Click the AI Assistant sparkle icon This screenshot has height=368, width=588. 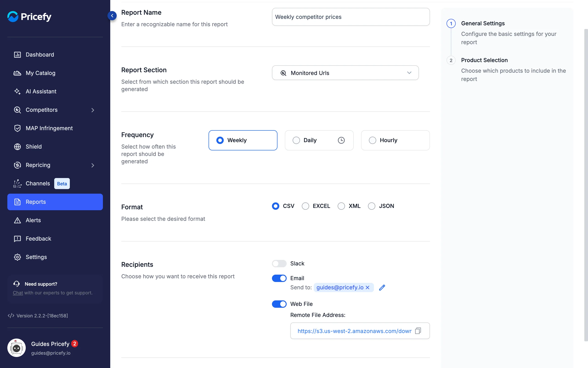tap(17, 91)
